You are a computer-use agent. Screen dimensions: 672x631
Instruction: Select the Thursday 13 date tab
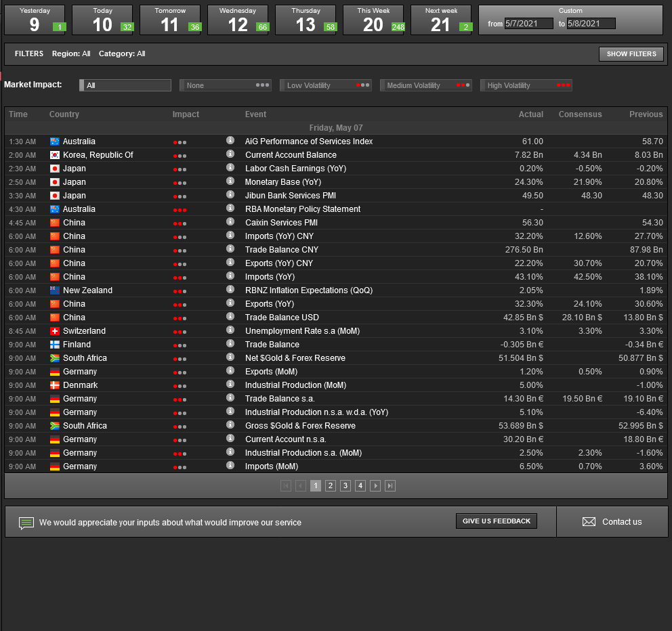point(306,20)
